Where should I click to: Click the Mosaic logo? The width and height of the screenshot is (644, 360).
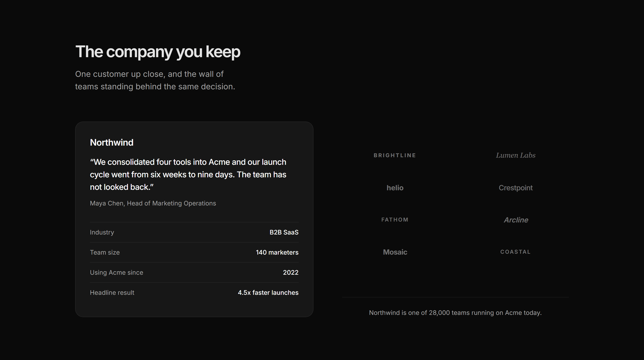(395, 252)
